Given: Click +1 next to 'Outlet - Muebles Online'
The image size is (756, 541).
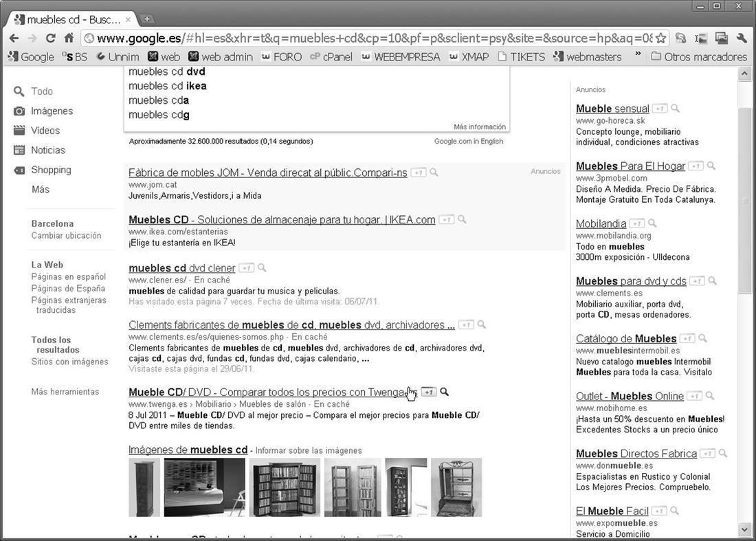Looking at the screenshot, I should [x=694, y=396].
